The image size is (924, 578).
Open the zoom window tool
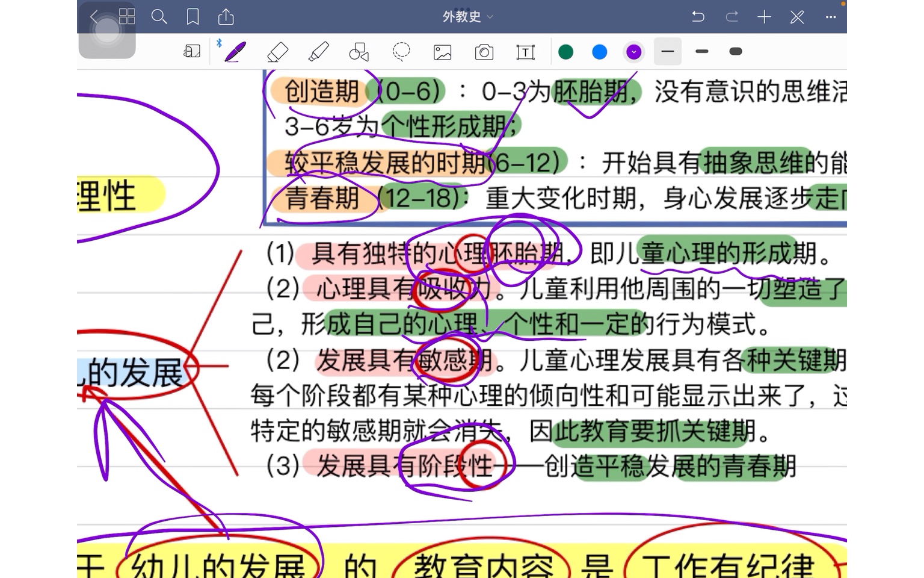[192, 52]
